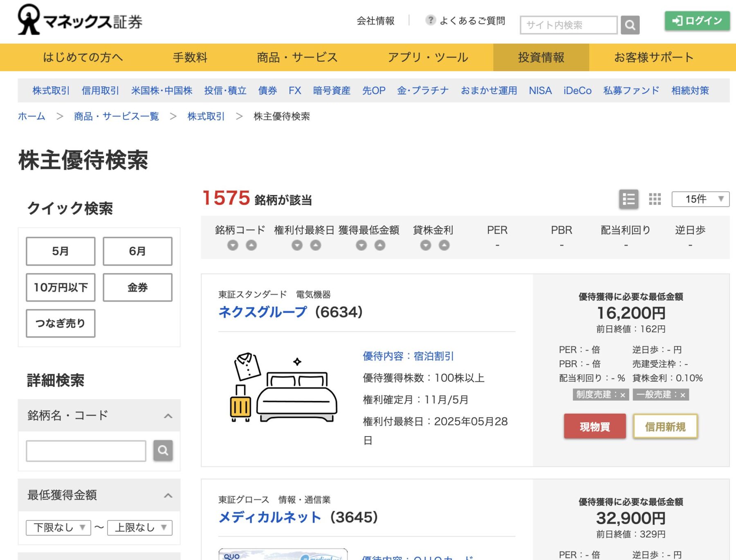Screen dimensions: 736x560
Task: Click the 現物買 button for ネクスグループ
Action: (595, 426)
